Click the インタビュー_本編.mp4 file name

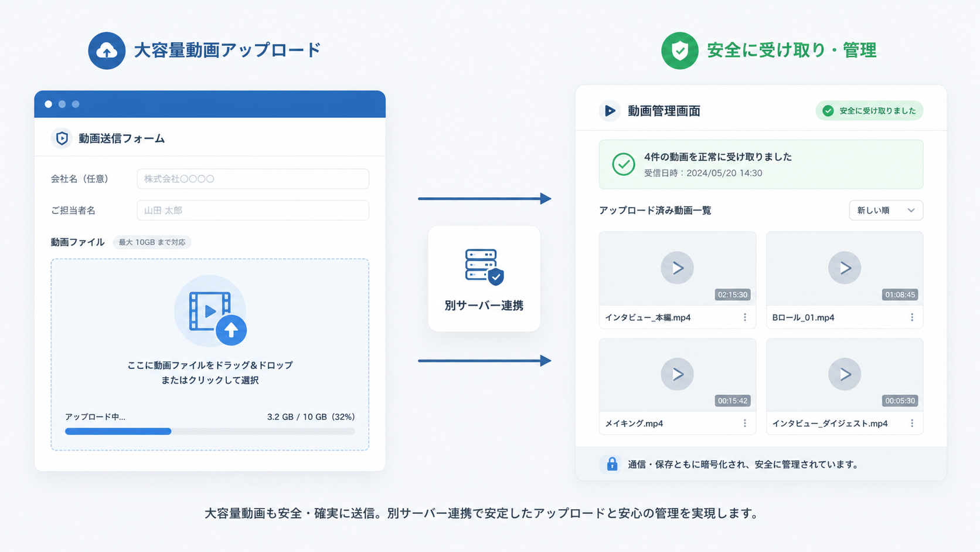pos(648,317)
